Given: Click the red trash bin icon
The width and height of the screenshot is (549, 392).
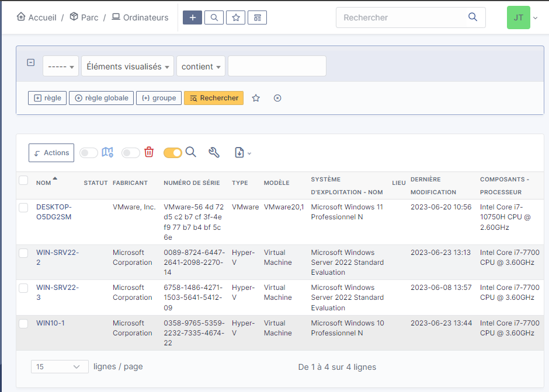Looking at the screenshot, I should click(149, 152).
